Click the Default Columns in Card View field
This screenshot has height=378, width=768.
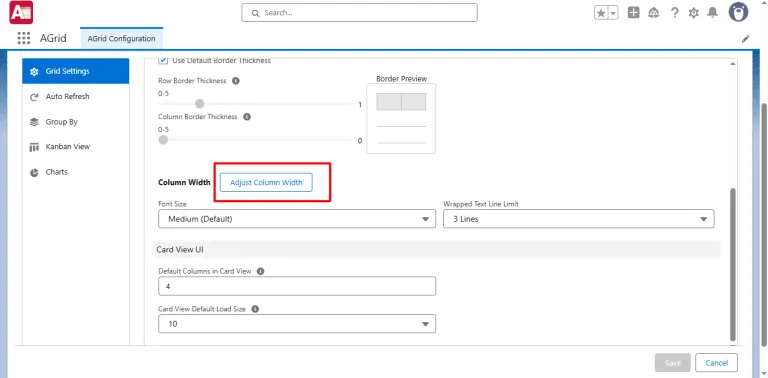tap(297, 286)
